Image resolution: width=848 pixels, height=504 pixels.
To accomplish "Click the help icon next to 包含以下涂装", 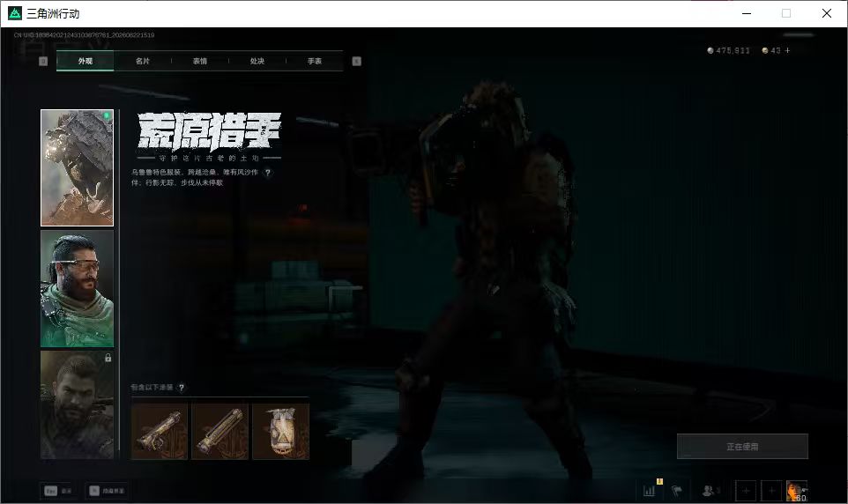I will click(182, 387).
